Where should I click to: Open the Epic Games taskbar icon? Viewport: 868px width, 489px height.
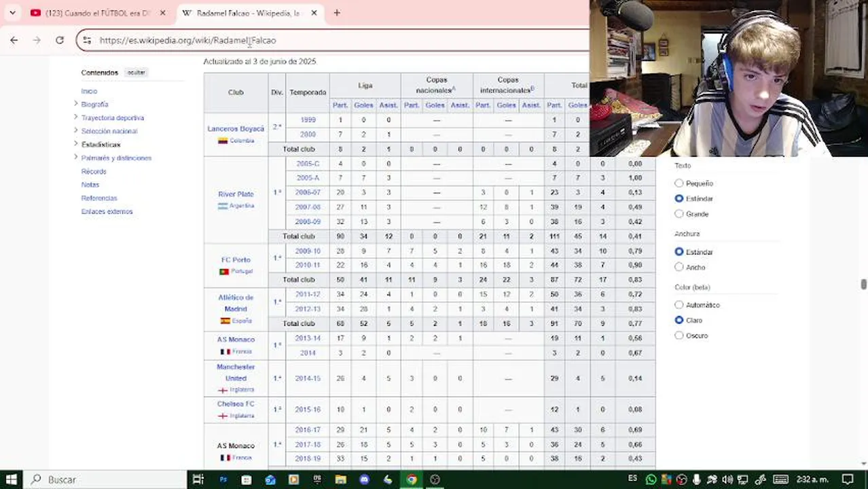[x=317, y=479]
